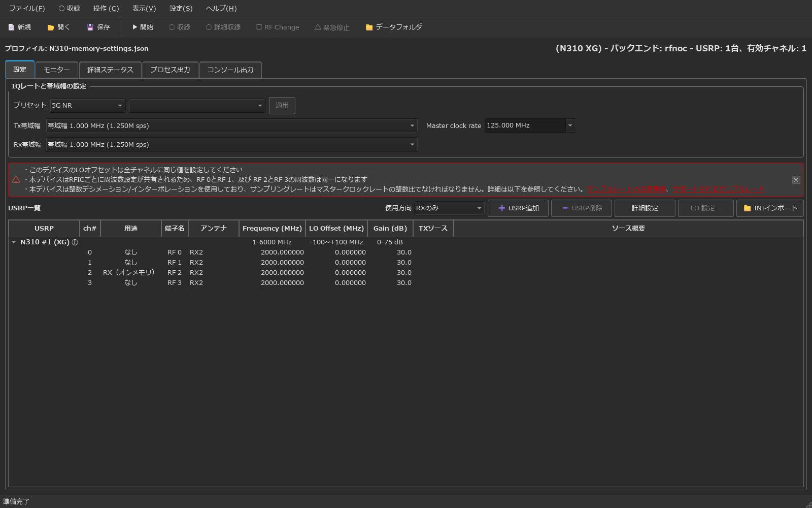Screen dimensions: 812x508
Task: Open the 表示(V) menu
Action: [144, 9]
